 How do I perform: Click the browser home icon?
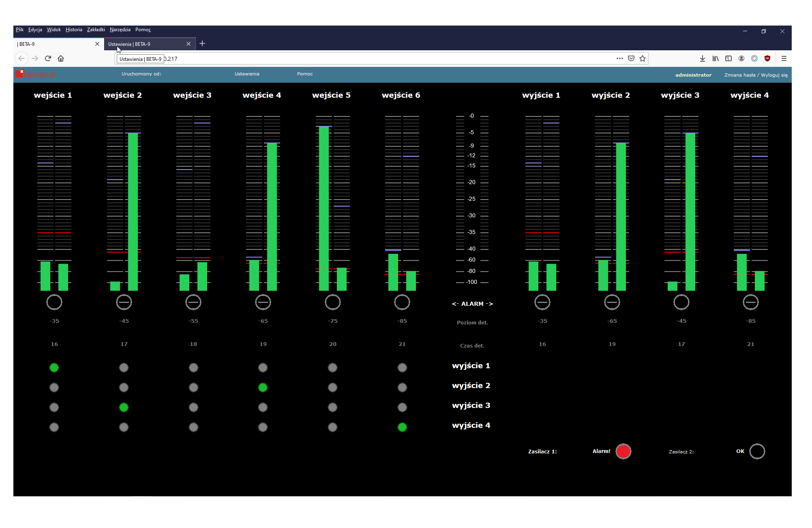point(61,58)
